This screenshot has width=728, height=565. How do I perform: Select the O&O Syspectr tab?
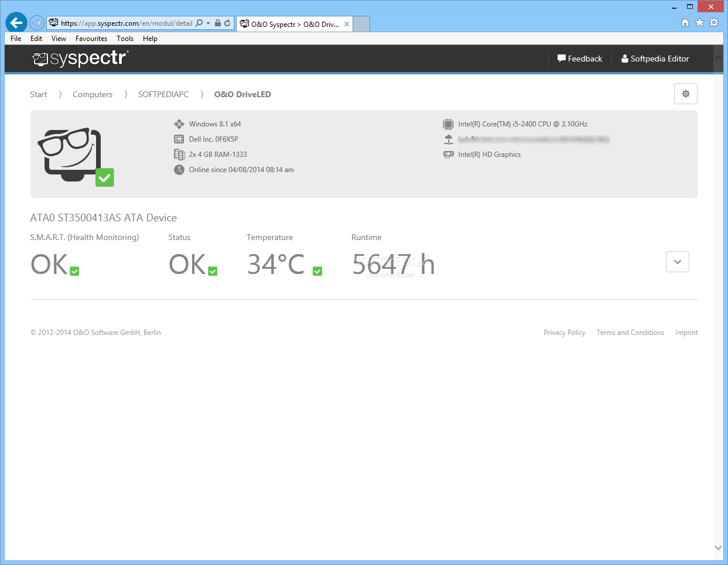coord(295,24)
